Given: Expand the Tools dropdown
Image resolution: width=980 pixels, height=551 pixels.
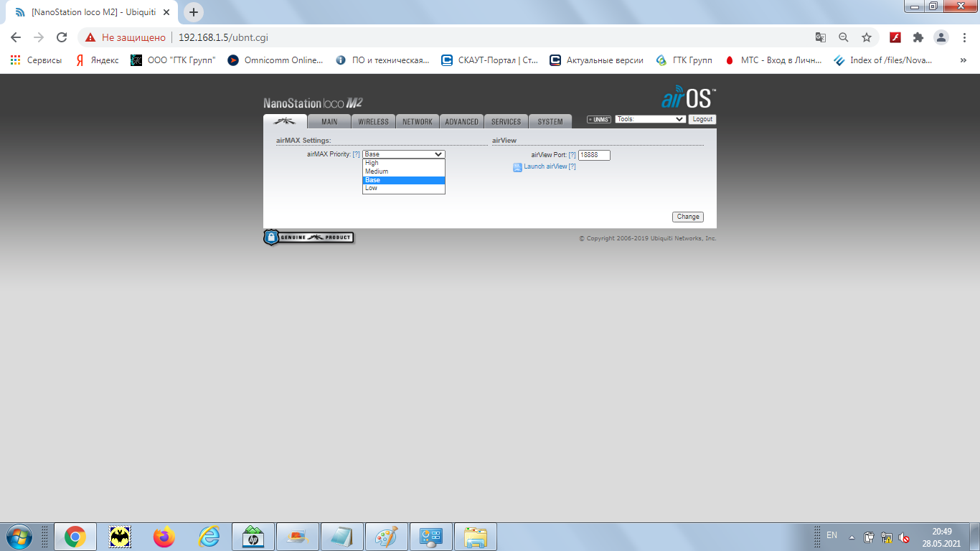Looking at the screenshot, I should pos(650,119).
